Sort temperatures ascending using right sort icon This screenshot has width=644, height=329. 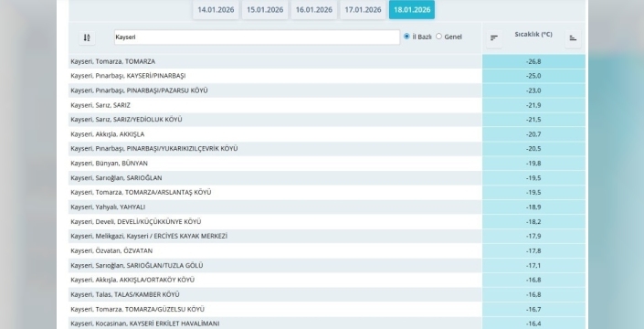573,38
